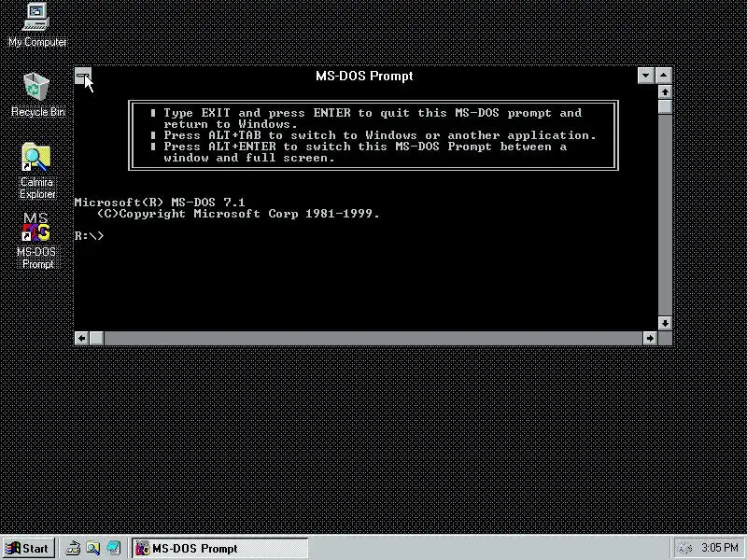The height and width of the screenshot is (560, 747).
Task: Click the vertical scrollbar thumb
Action: point(665,106)
